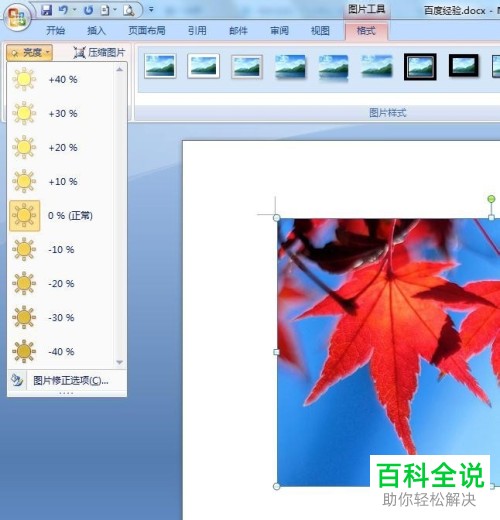Click the drag grip below brightness menu
Viewport: 500px width, 520px height.
(x=67, y=393)
